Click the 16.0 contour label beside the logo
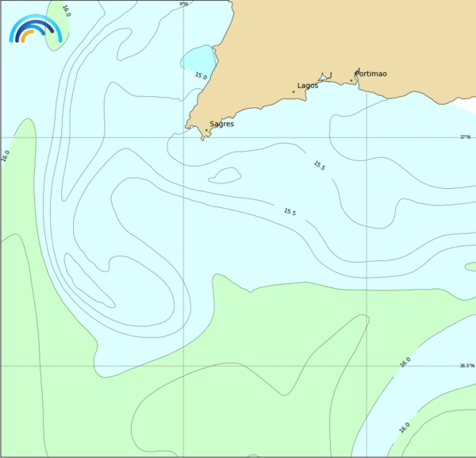 pos(66,11)
